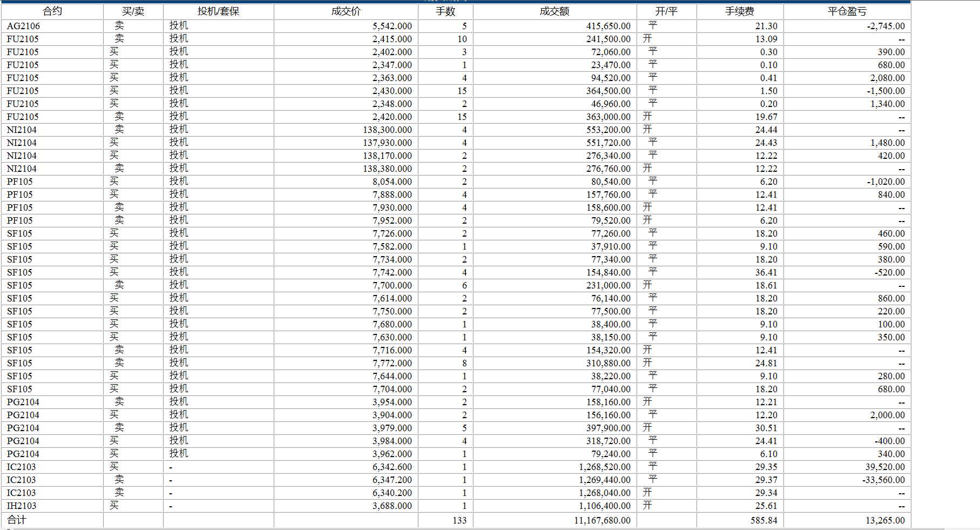Select the profit value 590.00
The height and width of the screenshot is (530, 980).
click(x=891, y=246)
